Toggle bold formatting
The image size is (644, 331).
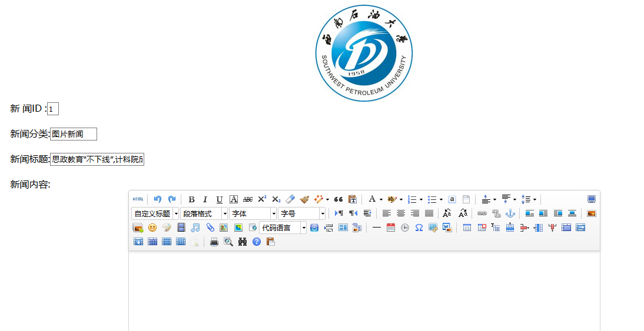coord(191,199)
